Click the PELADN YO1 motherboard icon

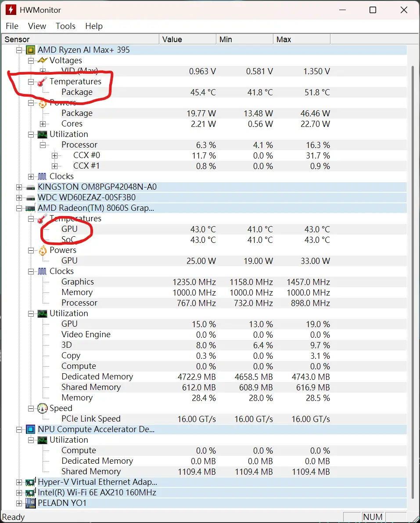click(x=30, y=503)
